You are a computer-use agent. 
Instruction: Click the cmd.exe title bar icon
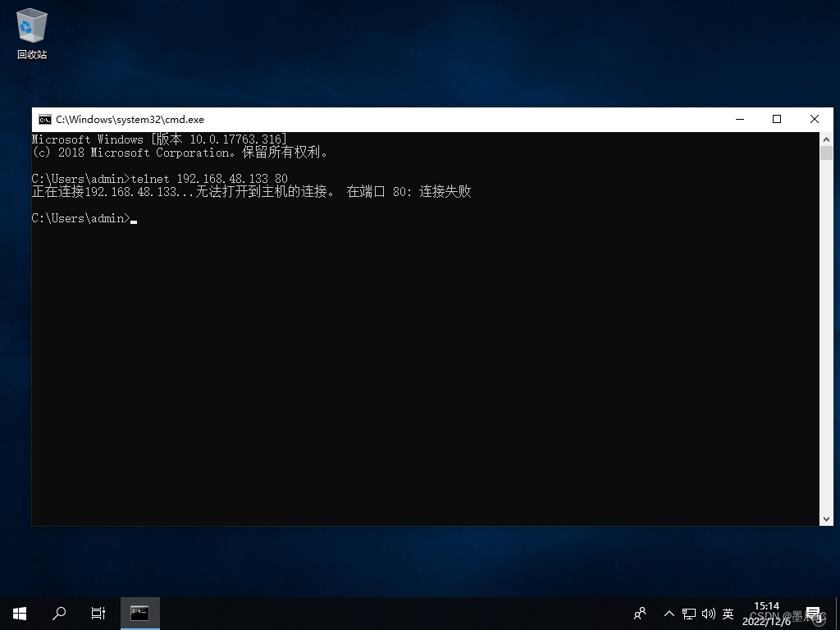45,120
